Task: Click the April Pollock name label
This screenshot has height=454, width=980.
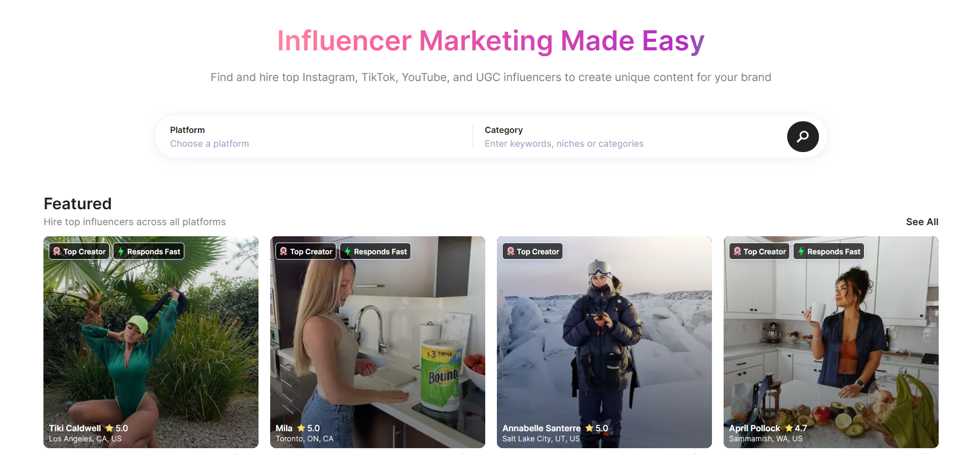Action: pyautogui.click(x=754, y=428)
